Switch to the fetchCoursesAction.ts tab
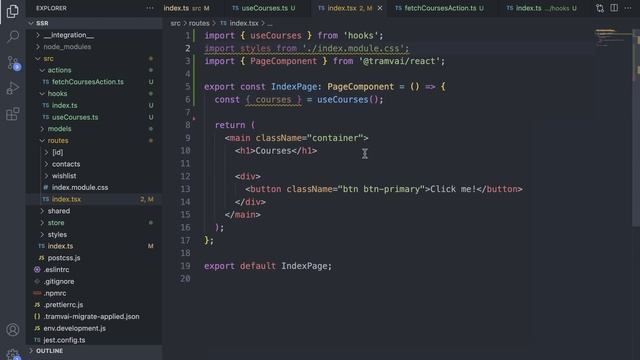The width and height of the screenshot is (640, 360). pos(440,8)
